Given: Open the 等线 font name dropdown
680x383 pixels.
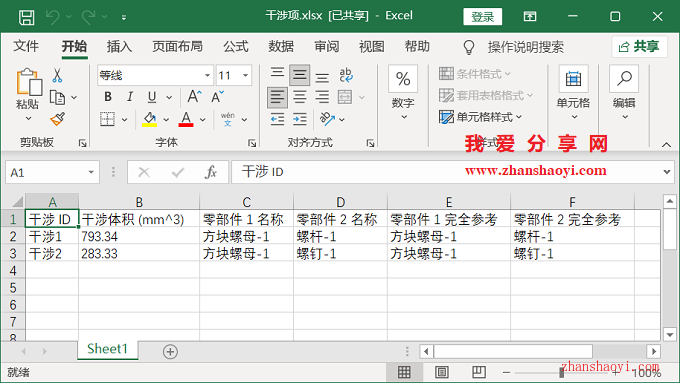Looking at the screenshot, I should pos(207,75).
